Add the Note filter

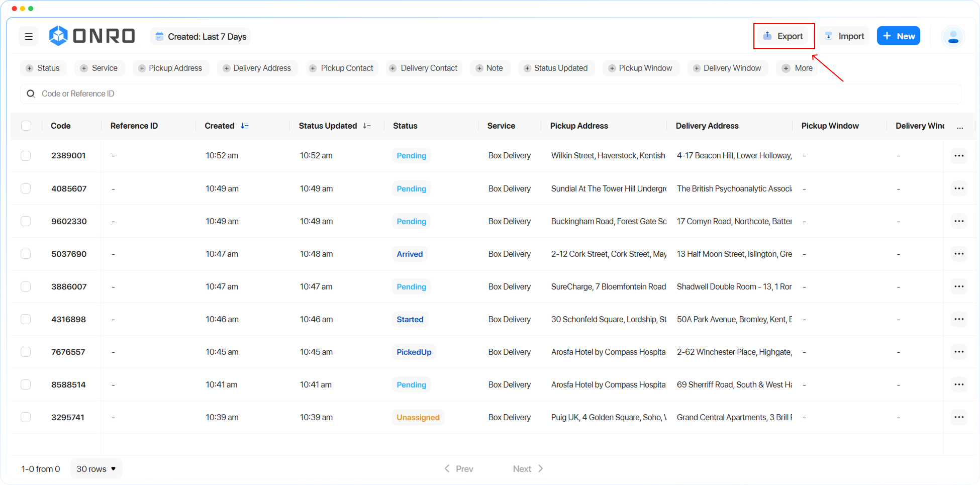[489, 68]
